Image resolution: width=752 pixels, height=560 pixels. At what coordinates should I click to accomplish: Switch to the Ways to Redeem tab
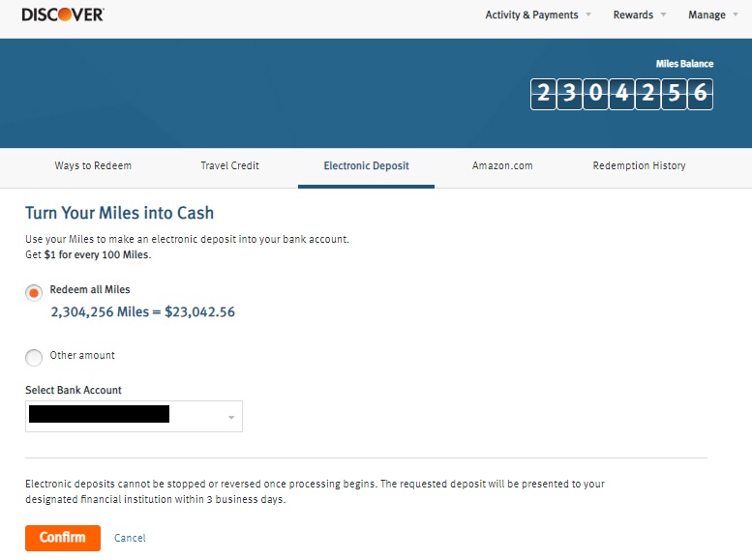[93, 166]
